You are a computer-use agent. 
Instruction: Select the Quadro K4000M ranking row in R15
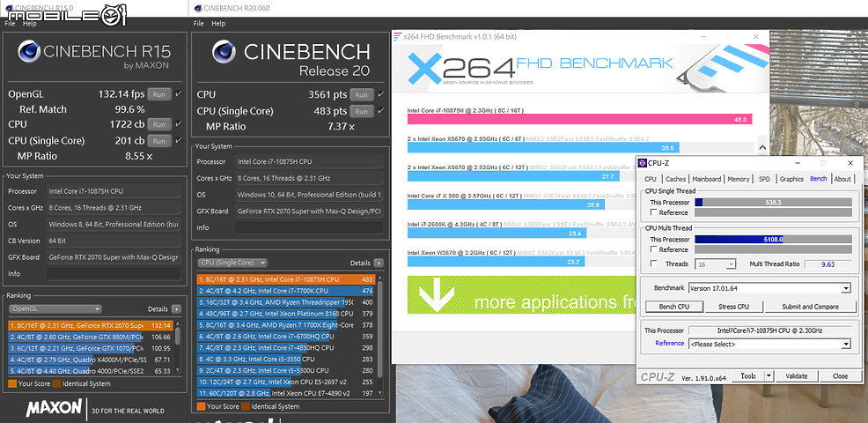click(91, 360)
